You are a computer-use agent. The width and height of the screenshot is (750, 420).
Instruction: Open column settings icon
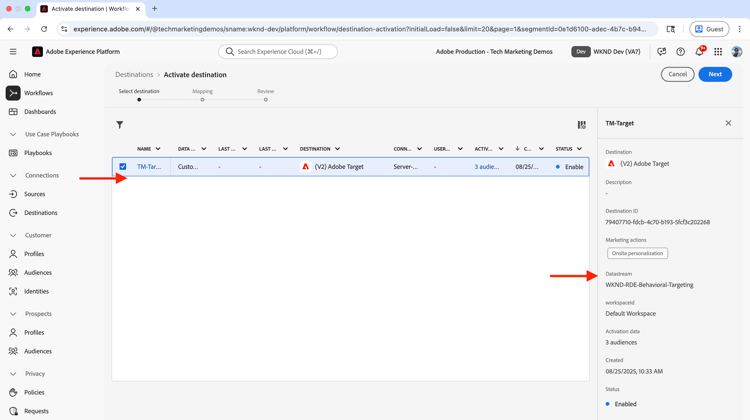582,125
